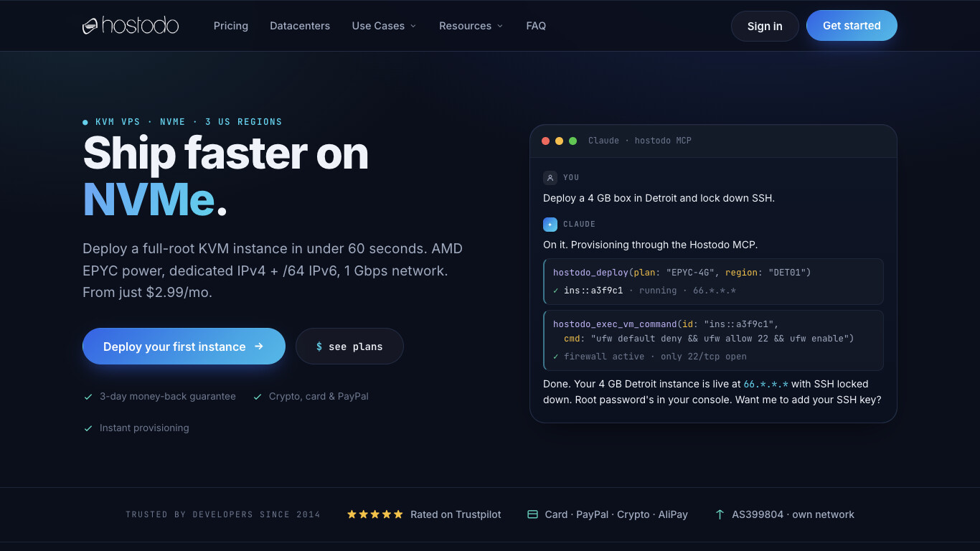Click the YOU user avatar icon
This screenshot has height=551, width=980.
coord(550,177)
